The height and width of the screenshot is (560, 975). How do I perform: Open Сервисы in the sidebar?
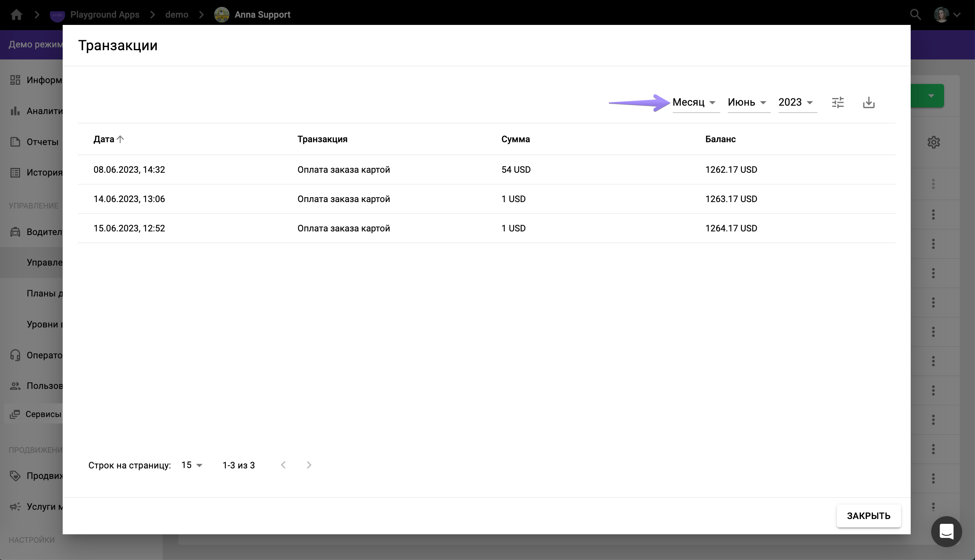click(x=43, y=414)
